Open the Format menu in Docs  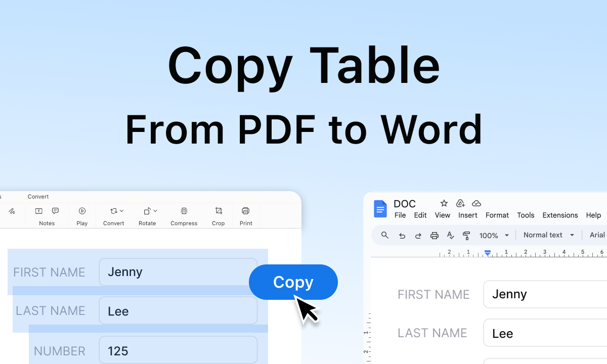(x=497, y=215)
